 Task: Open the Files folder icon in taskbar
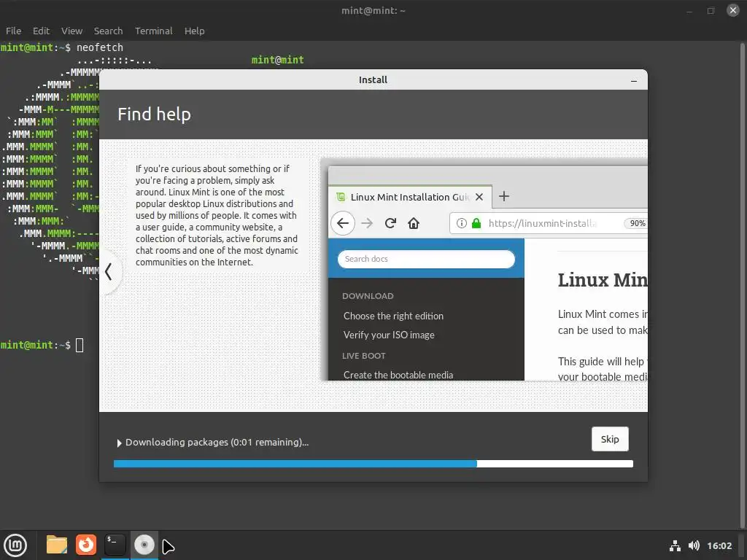pyautogui.click(x=57, y=545)
